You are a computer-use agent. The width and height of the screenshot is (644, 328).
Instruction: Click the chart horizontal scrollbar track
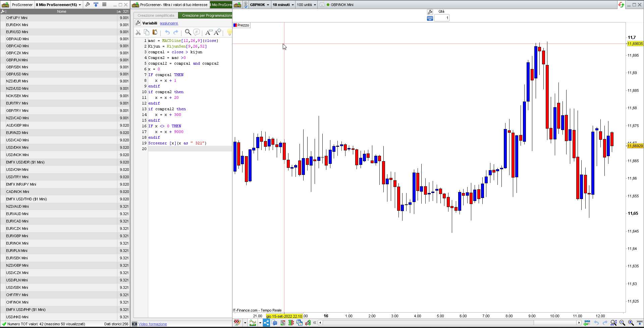(x=449, y=323)
